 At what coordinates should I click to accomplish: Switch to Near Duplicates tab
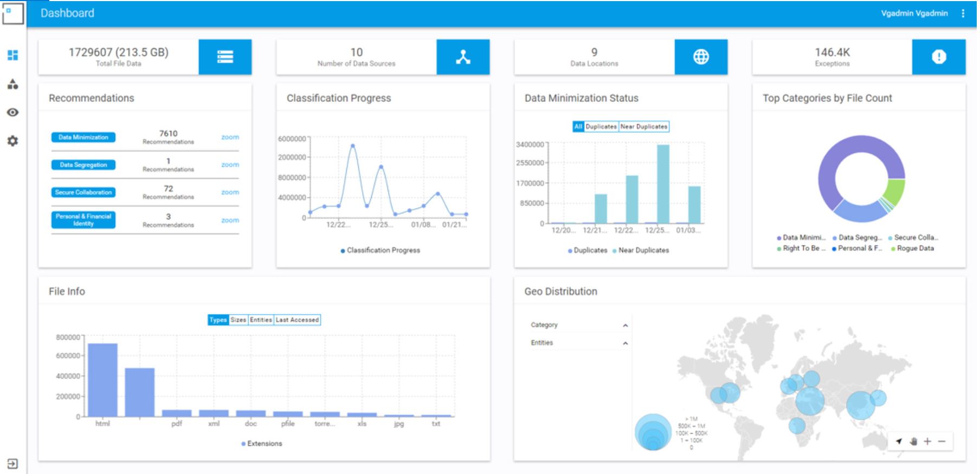point(644,127)
